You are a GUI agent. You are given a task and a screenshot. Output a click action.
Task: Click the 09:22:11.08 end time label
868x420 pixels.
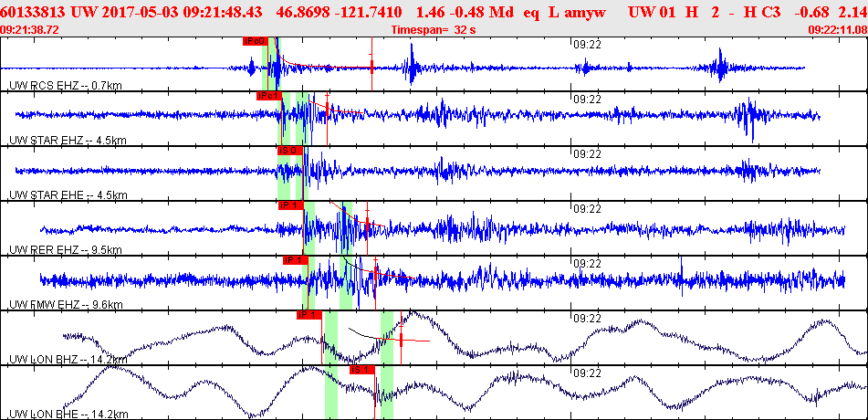(x=838, y=30)
